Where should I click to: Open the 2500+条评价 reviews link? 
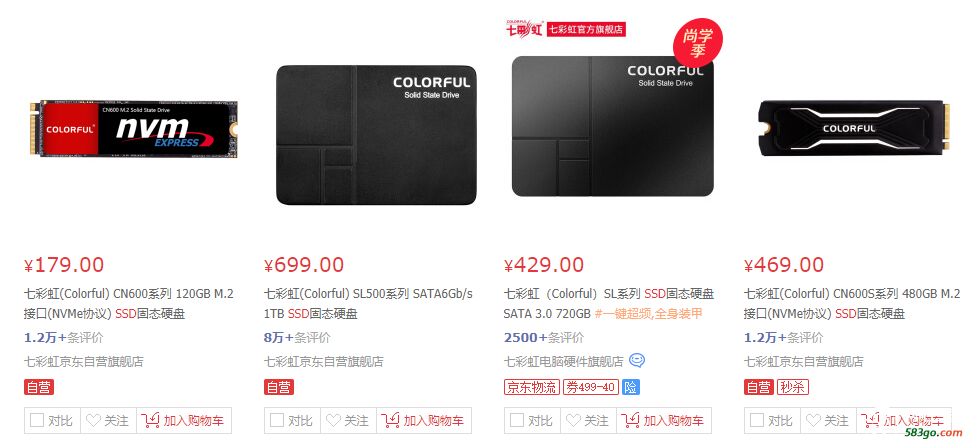(x=544, y=338)
